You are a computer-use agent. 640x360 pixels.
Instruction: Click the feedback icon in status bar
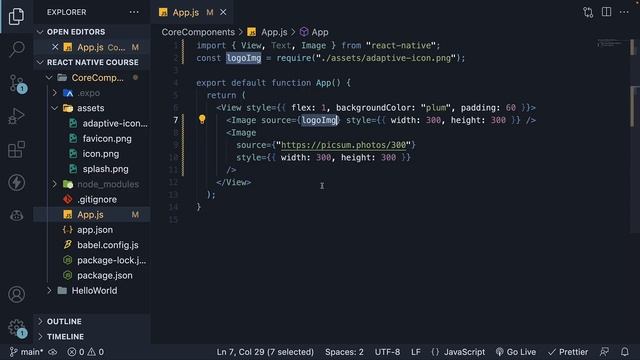604,352
